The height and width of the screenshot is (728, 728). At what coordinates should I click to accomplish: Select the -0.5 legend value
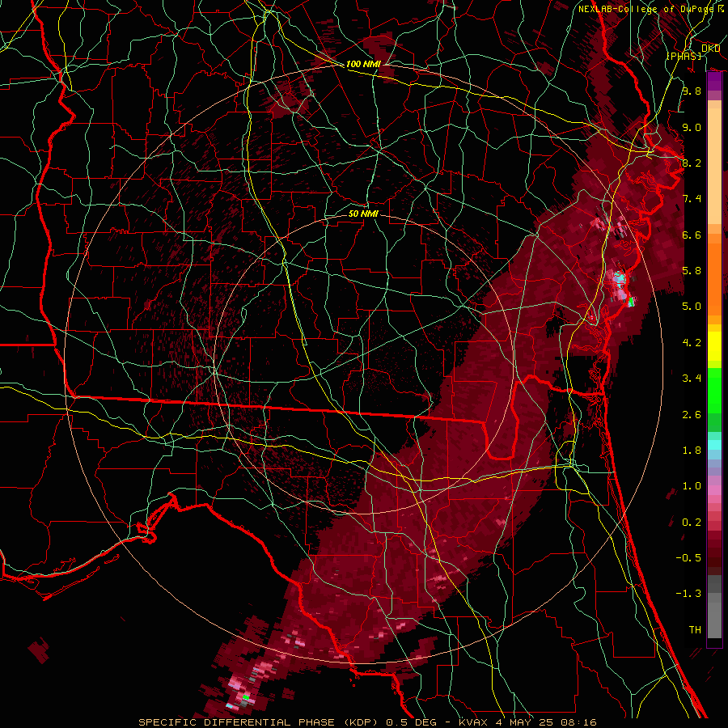click(x=688, y=558)
